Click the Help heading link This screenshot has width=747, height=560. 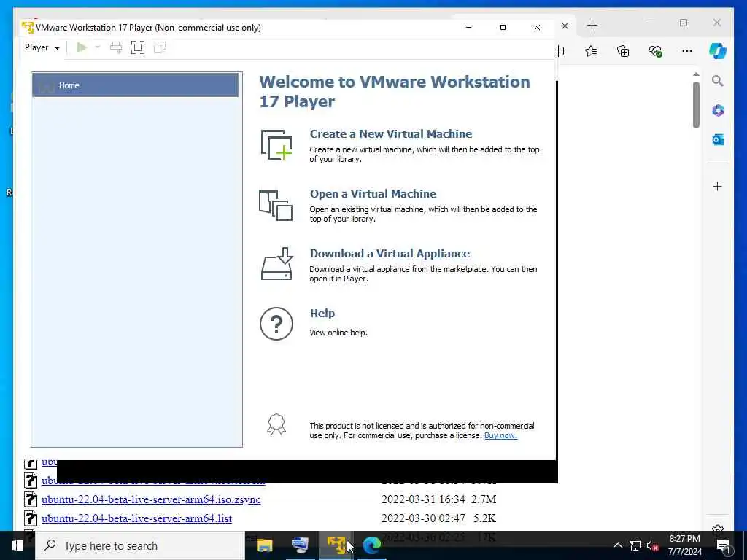pyautogui.click(x=322, y=314)
